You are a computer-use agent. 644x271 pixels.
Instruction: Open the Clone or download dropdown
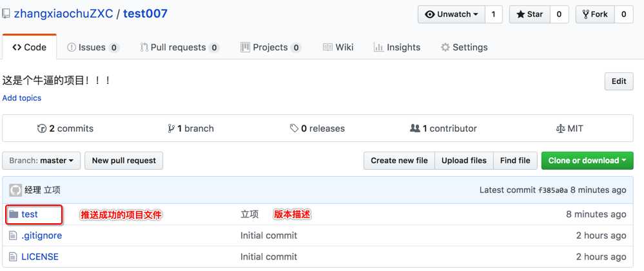pos(587,161)
